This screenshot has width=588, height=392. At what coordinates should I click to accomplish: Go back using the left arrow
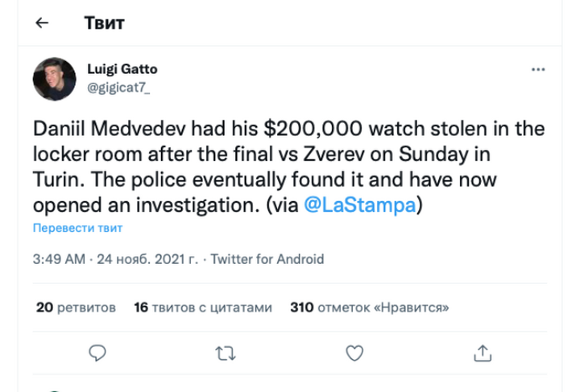42,23
